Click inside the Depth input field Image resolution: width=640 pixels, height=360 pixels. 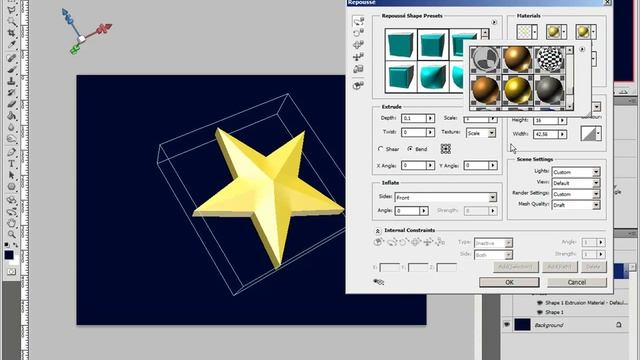[x=413, y=118]
